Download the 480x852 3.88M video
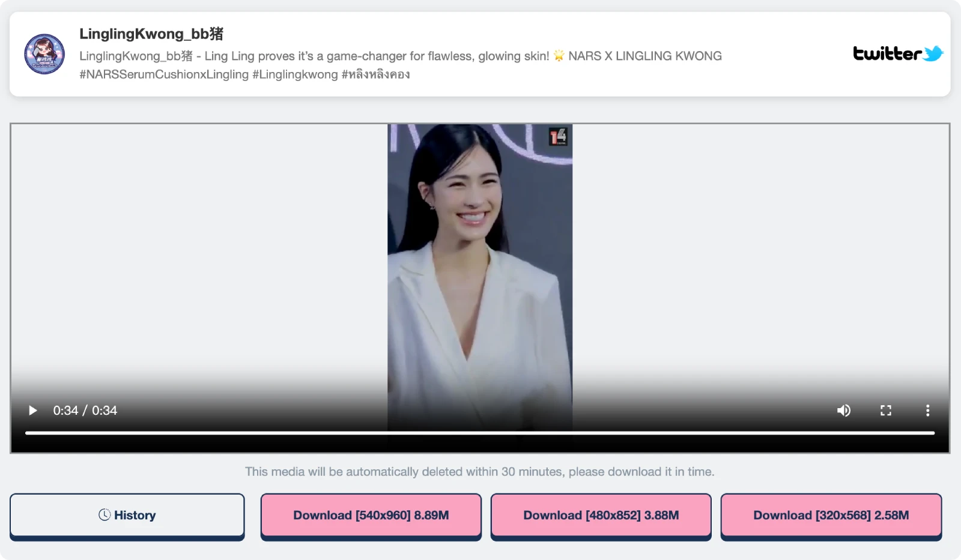Screen dimensions: 961x560 pos(601,515)
